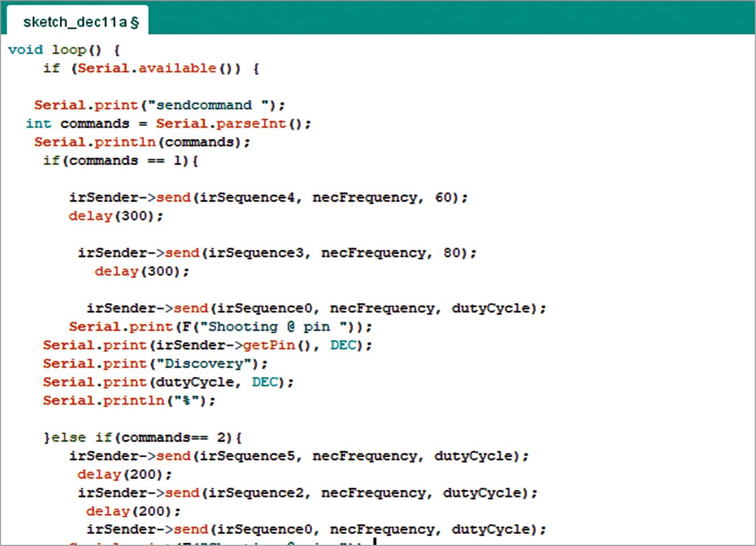This screenshot has width=756, height=546.
Task: Click the else if(commands== 2) line
Action: (x=143, y=438)
